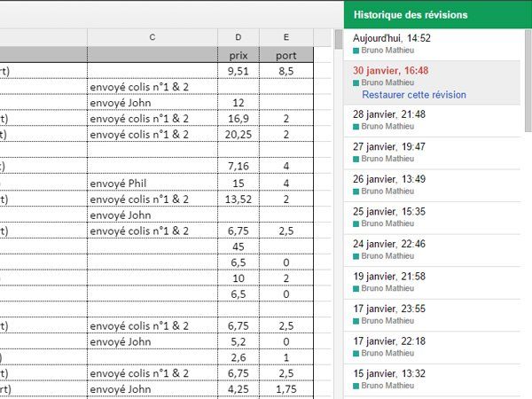Select column D header

239,37
